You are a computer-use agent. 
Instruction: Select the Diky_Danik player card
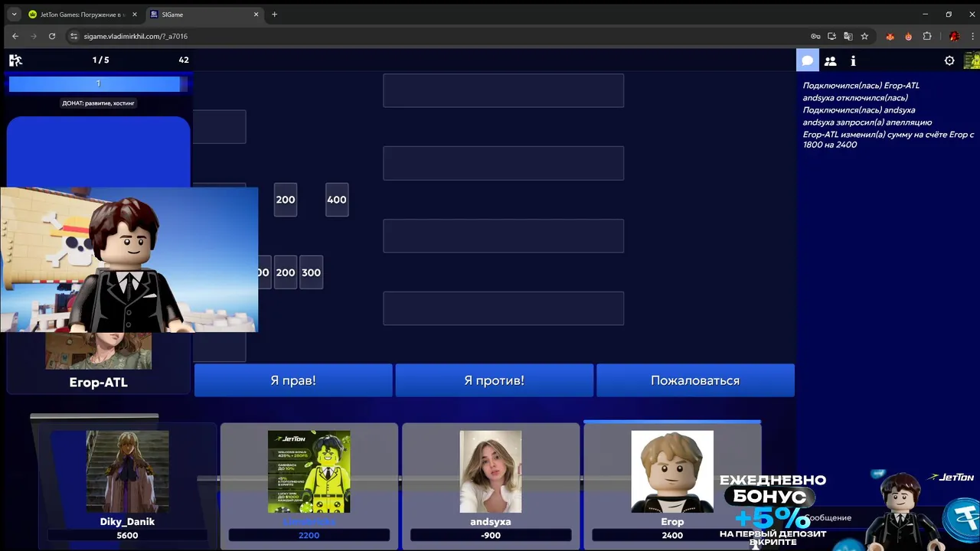click(127, 485)
